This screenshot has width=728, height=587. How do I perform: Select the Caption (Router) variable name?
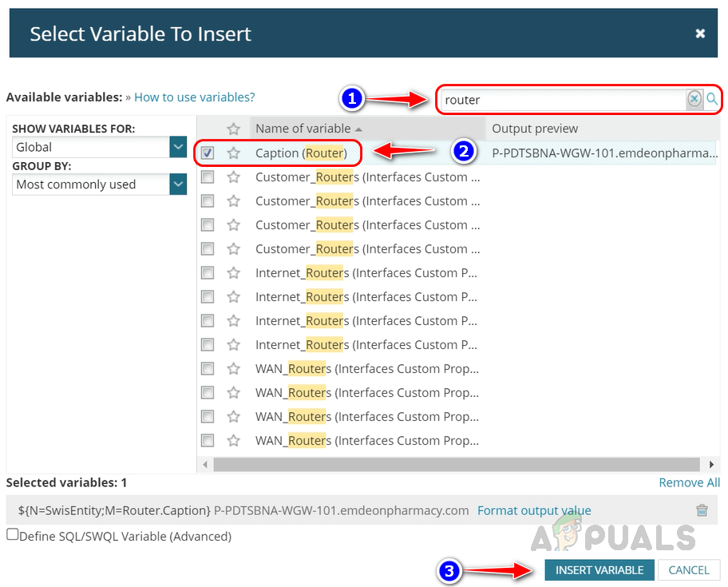tap(301, 153)
